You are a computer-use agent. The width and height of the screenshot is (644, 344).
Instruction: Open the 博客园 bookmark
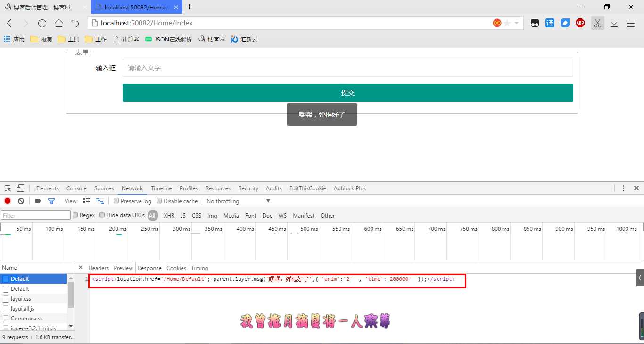click(x=212, y=39)
